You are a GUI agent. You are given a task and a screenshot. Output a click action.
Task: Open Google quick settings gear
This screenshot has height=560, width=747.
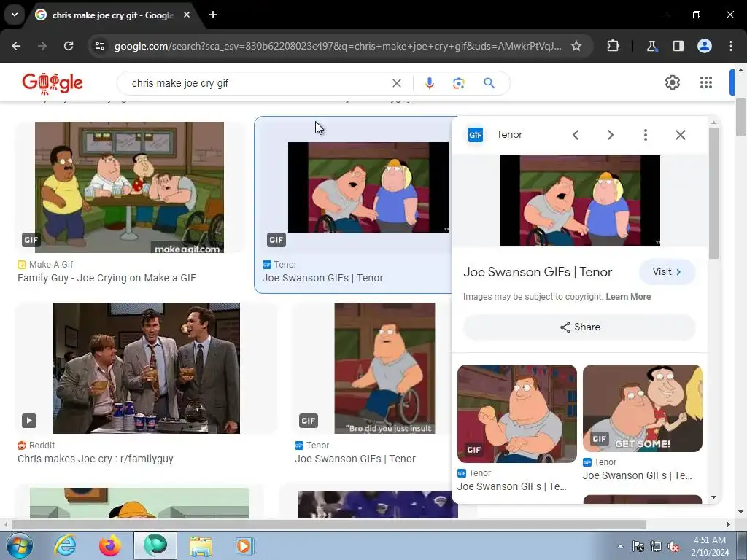(x=672, y=82)
